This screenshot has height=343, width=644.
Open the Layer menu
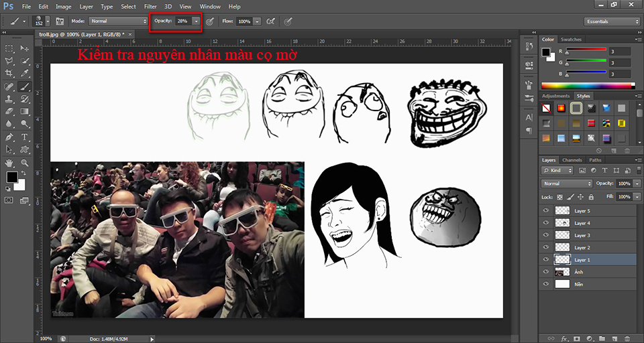(x=87, y=7)
